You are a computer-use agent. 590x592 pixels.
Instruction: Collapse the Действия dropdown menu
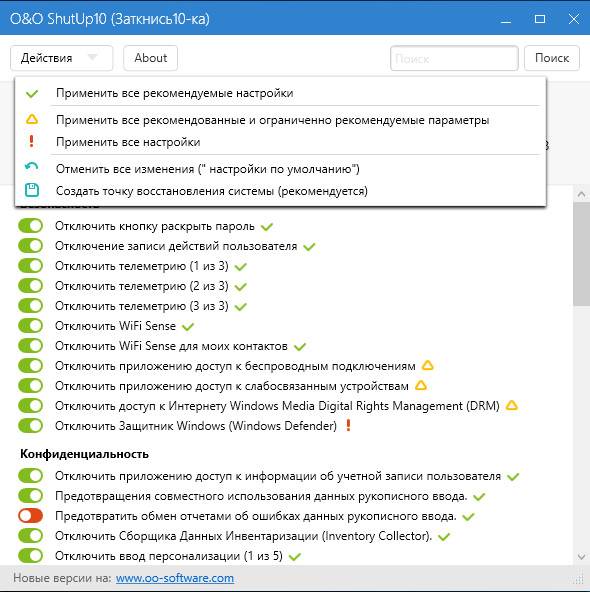(62, 58)
